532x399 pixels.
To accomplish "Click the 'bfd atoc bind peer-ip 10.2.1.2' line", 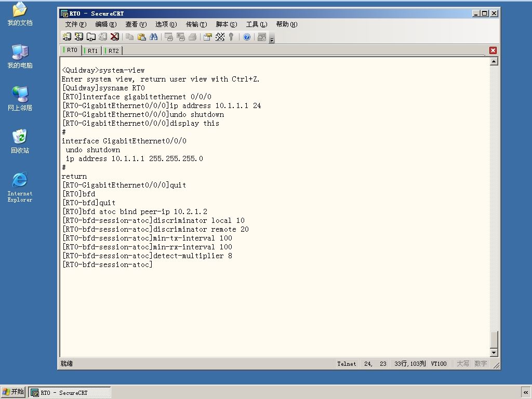I will click(x=135, y=212).
